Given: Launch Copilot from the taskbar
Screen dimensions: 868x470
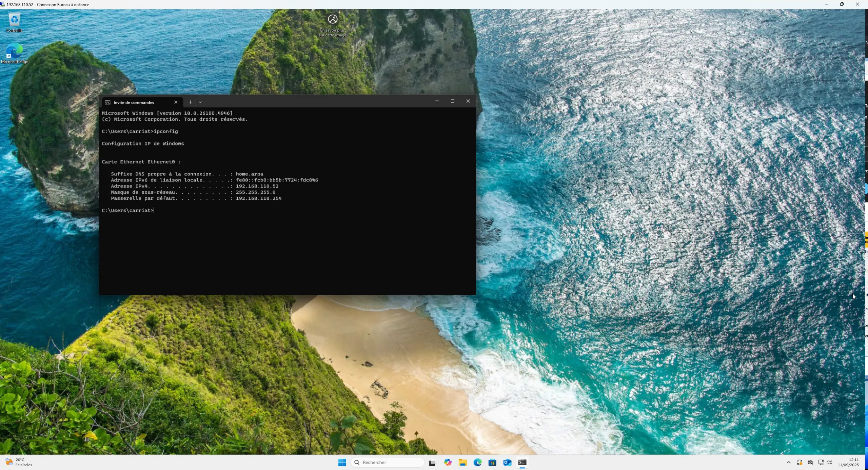Looking at the screenshot, I should (x=448, y=462).
